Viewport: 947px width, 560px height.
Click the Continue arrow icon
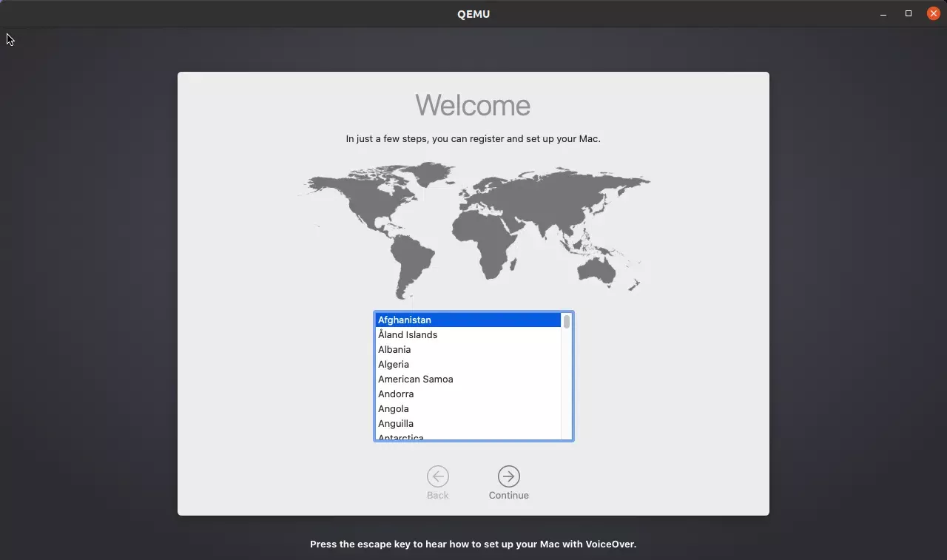tap(509, 476)
